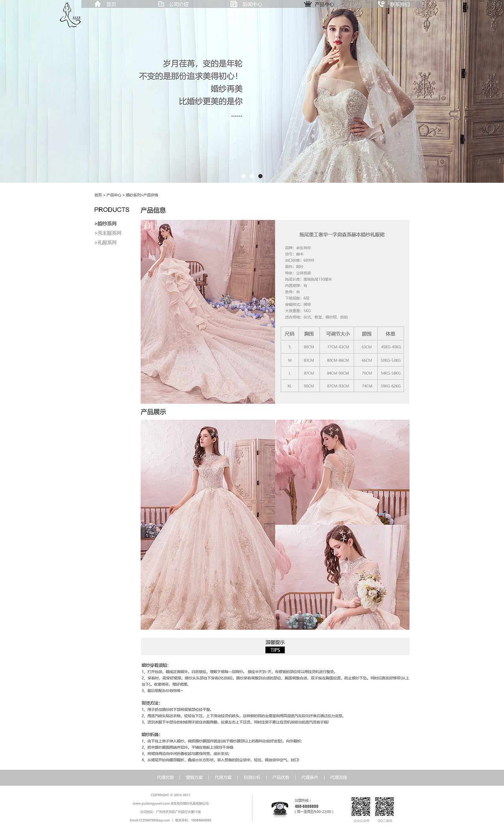This screenshot has height=830, width=504.
Task: Click the 可调节大小 table header
Action: pos(337,334)
